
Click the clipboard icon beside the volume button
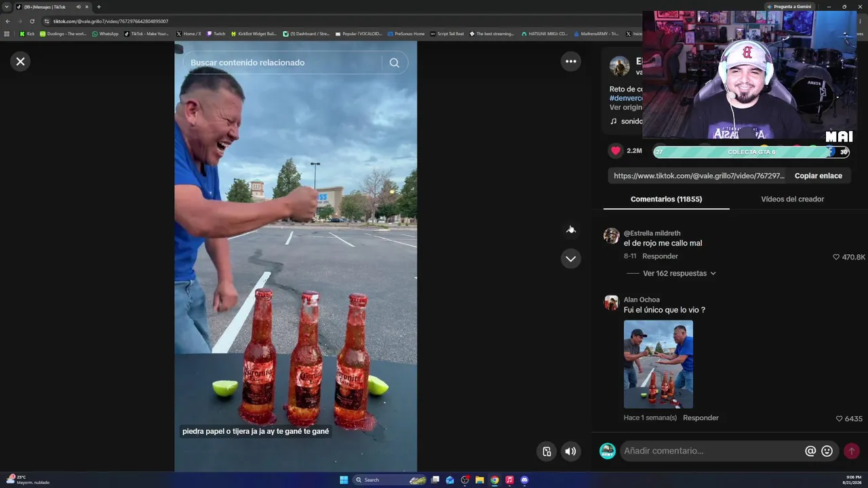point(547,451)
